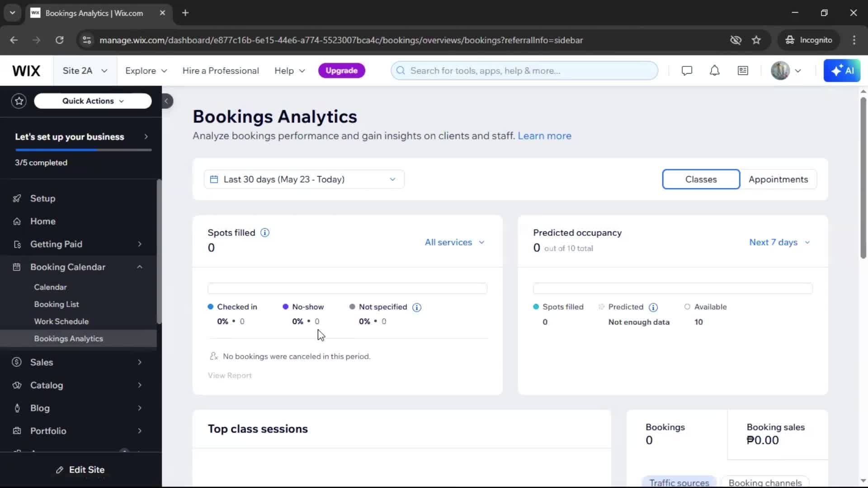The image size is (868, 488).
Task: Click the favorites star icon in sidebar
Action: (19, 101)
